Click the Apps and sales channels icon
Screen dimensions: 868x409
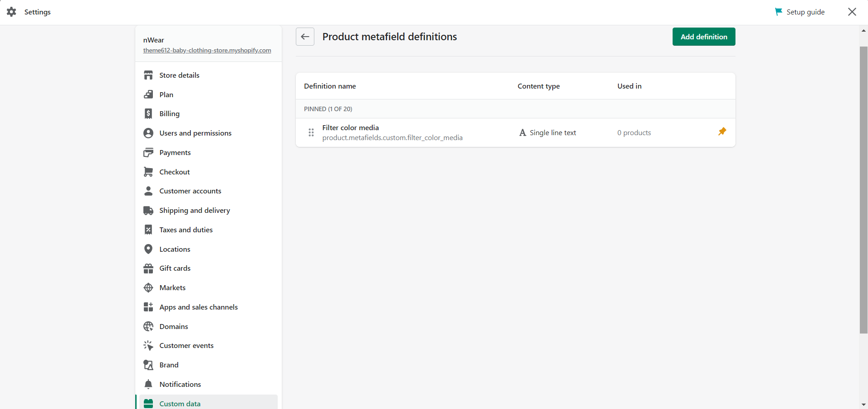pyautogui.click(x=148, y=307)
